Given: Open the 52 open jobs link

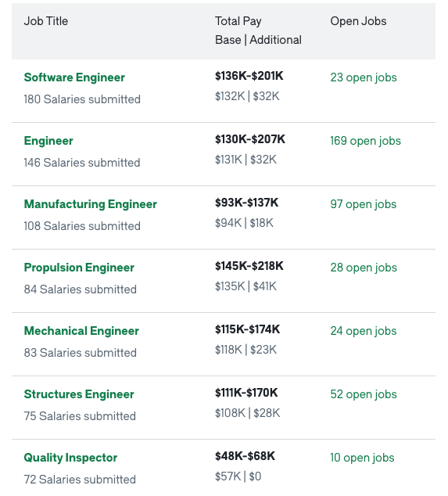Looking at the screenshot, I should 364,394.
